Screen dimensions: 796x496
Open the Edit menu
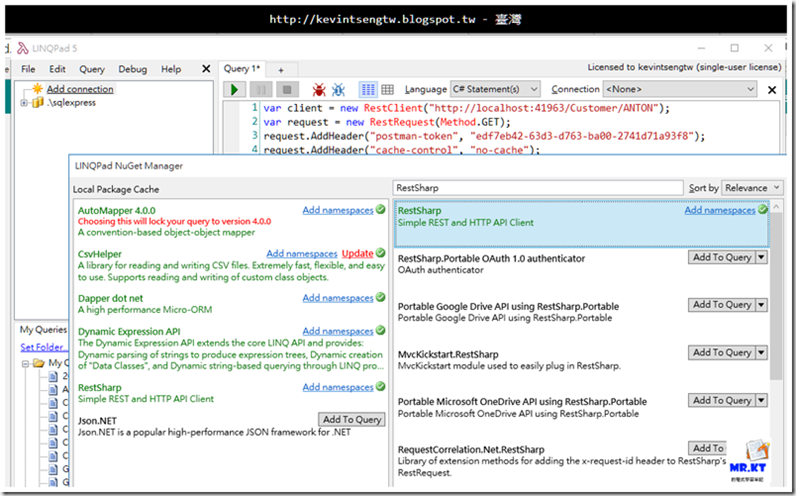coord(57,69)
